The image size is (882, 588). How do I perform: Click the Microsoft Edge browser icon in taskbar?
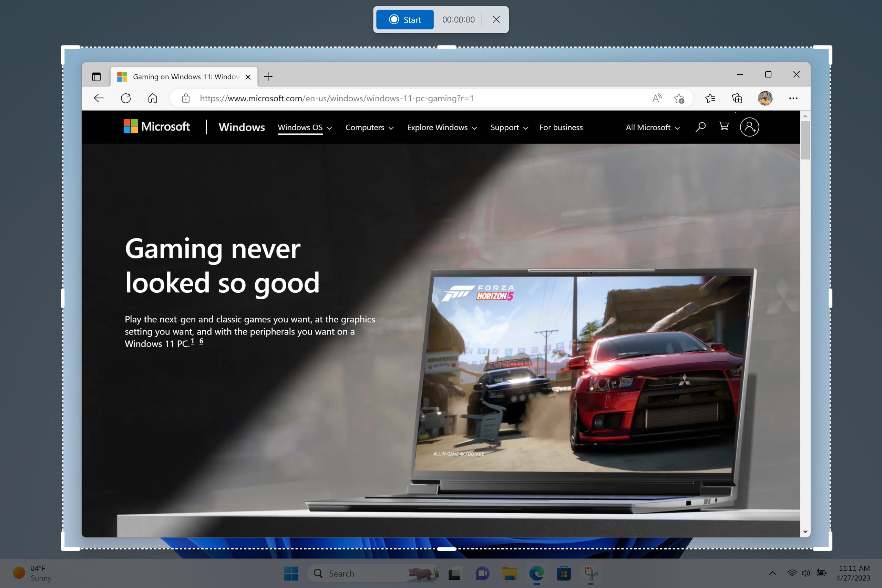pos(537,574)
